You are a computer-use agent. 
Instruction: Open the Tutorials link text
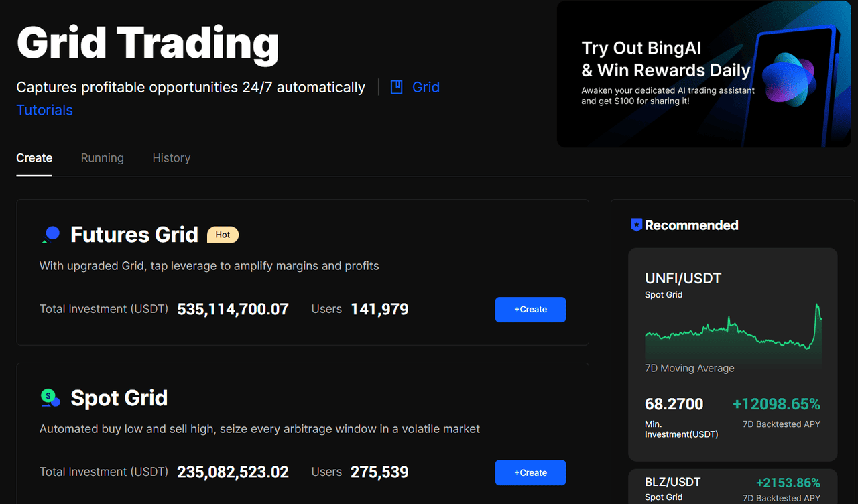tap(44, 110)
